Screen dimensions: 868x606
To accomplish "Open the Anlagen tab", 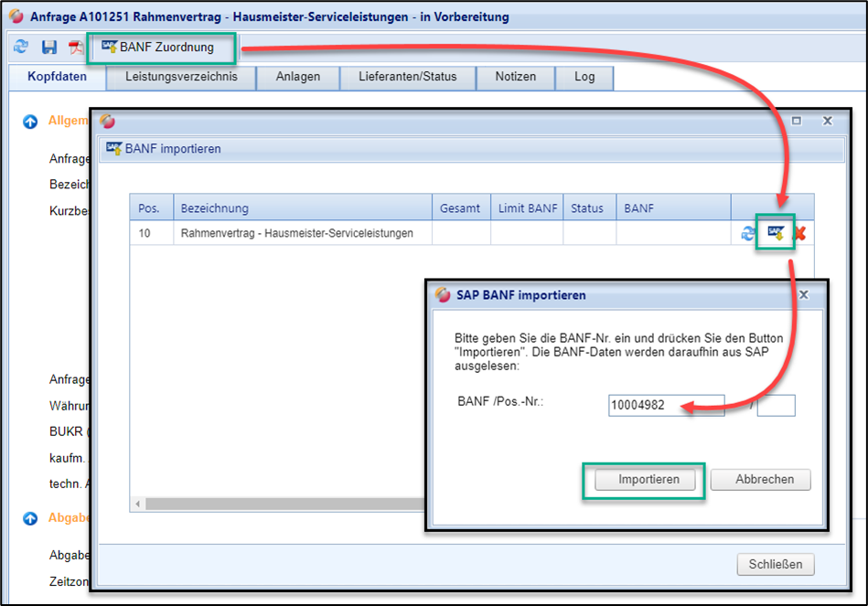I will 298,77.
